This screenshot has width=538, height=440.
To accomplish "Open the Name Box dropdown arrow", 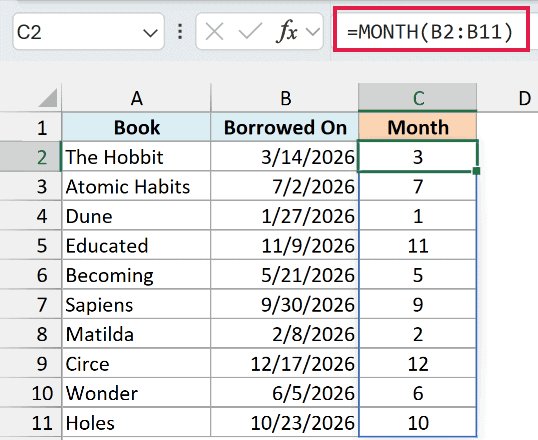I will 150,33.
